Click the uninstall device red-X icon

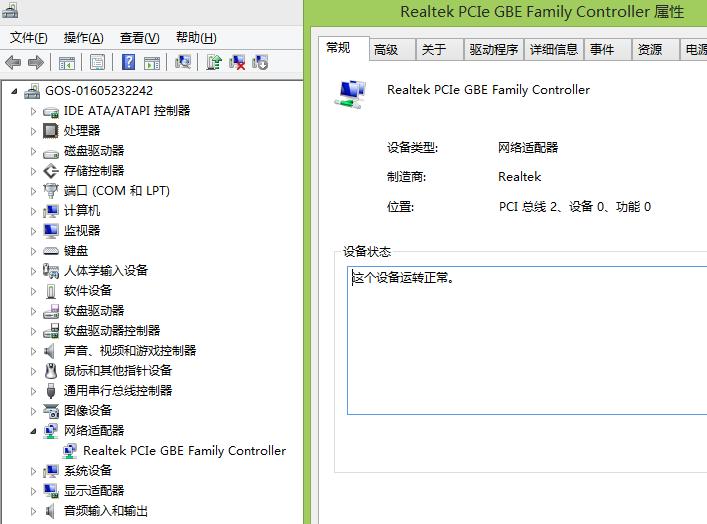pyautogui.click(x=237, y=62)
